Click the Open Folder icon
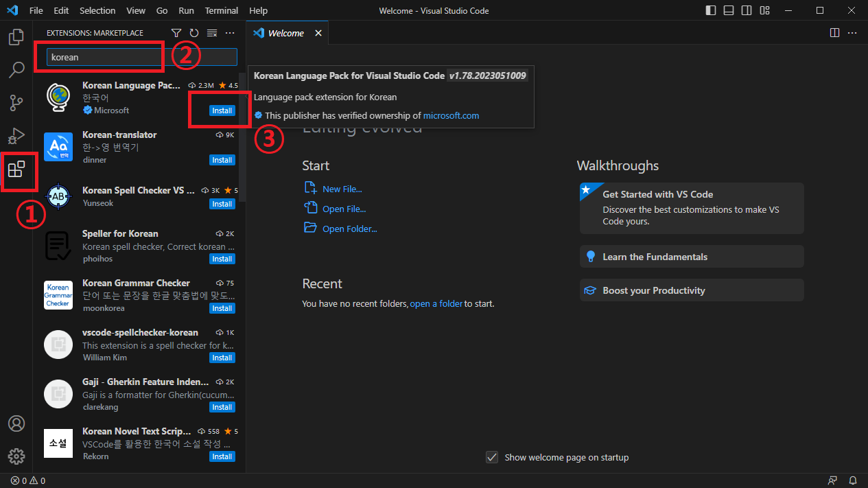Image resolution: width=868 pixels, height=488 pixels. [x=310, y=229]
